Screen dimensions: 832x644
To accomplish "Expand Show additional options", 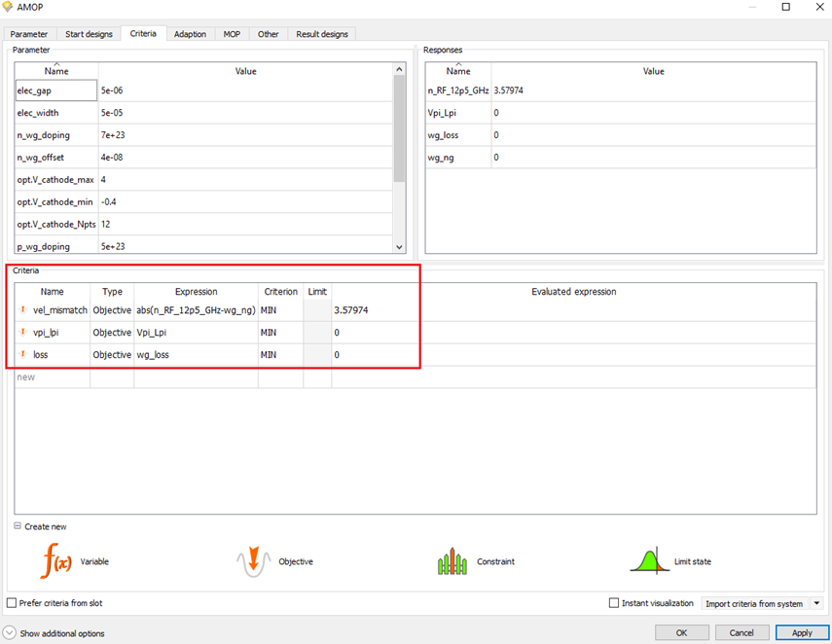I will pyautogui.click(x=10, y=633).
